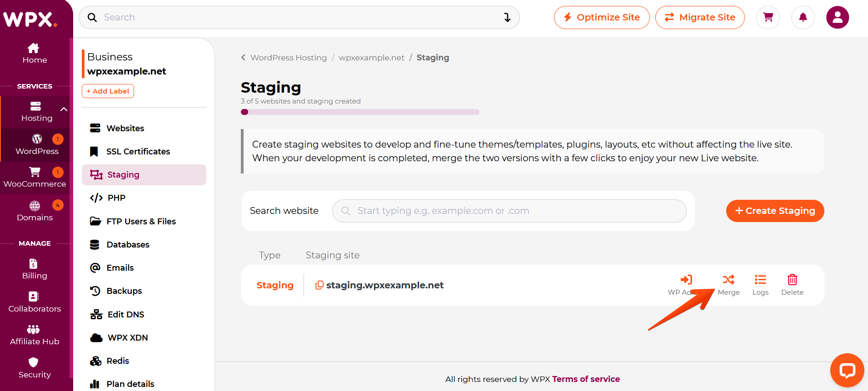Click the Add Label button
The height and width of the screenshot is (391, 868).
tap(108, 91)
